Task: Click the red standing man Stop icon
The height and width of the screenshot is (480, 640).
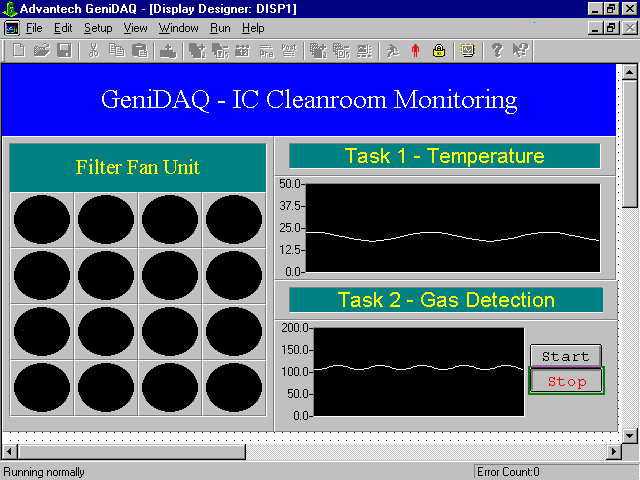Action: (x=416, y=50)
